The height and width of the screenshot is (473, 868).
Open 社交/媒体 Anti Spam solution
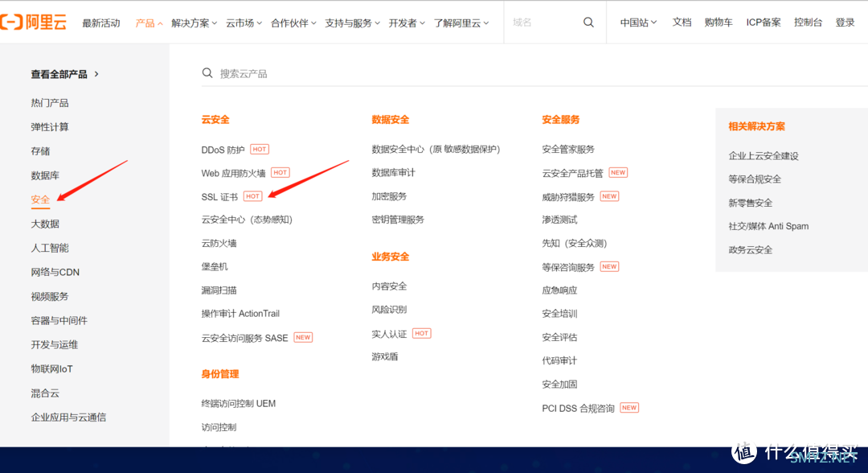768,226
